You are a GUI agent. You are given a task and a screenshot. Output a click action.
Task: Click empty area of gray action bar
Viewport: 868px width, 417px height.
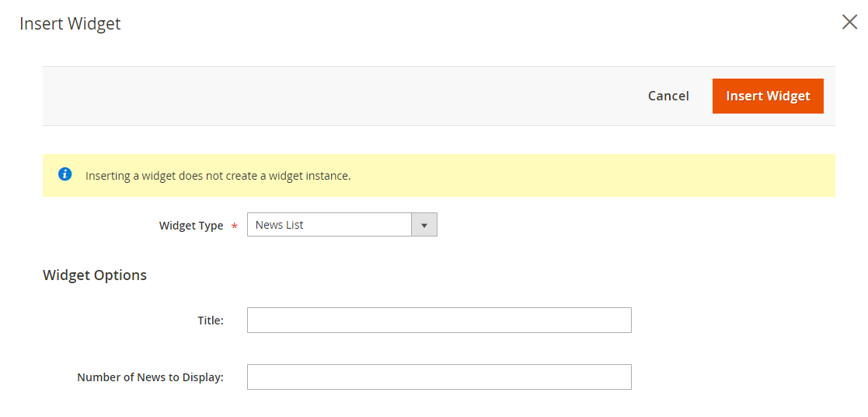coord(332,96)
